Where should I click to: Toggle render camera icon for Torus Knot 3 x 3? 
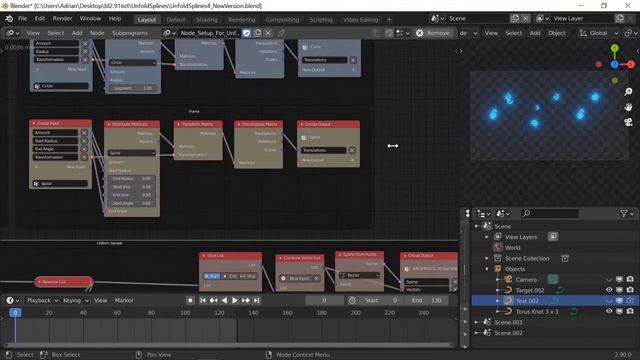click(630, 311)
